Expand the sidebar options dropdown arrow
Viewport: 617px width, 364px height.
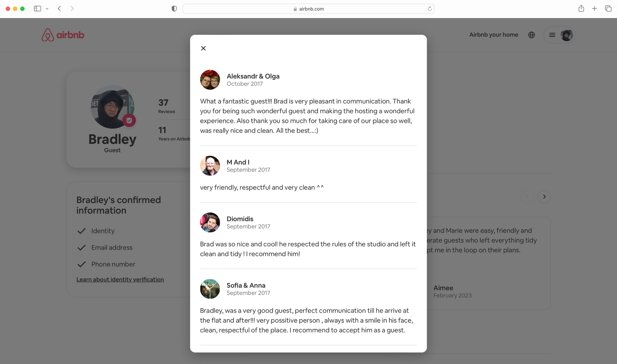[47, 8]
